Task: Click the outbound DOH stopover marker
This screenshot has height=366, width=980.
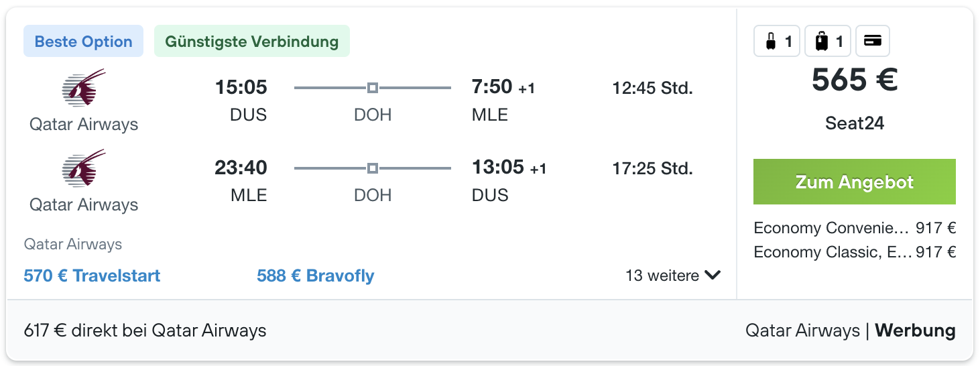Action: coord(373,88)
